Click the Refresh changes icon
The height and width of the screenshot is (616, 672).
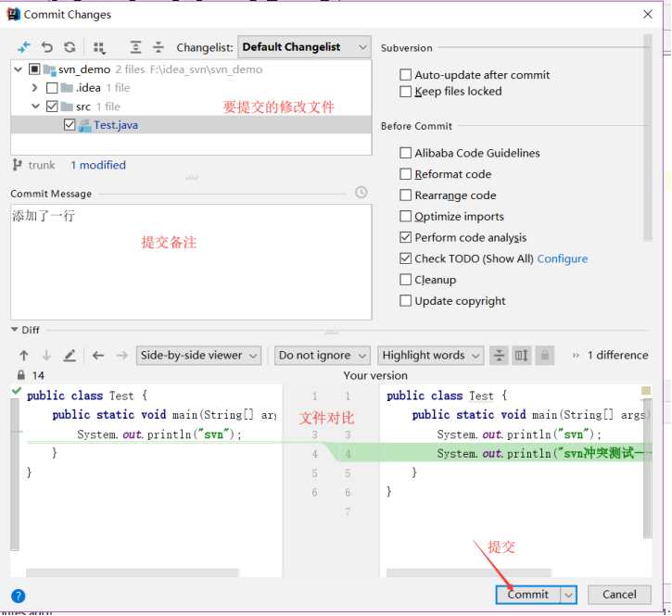[x=70, y=47]
